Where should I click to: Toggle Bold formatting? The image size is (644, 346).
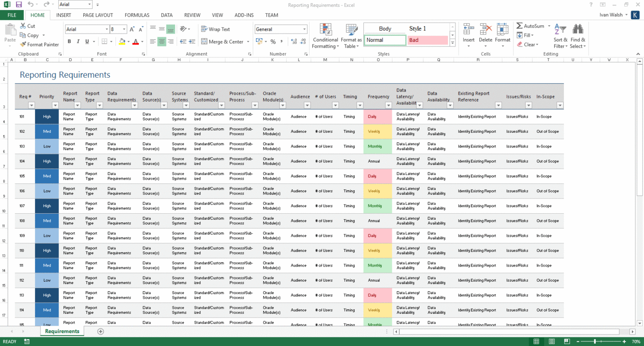pyautogui.click(x=69, y=41)
